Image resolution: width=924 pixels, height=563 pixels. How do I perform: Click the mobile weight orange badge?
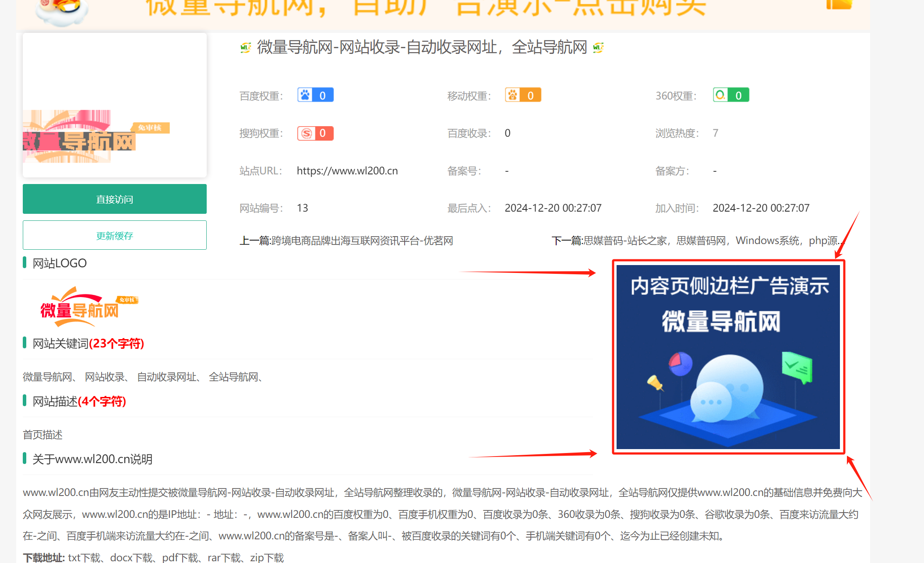click(523, 95)
